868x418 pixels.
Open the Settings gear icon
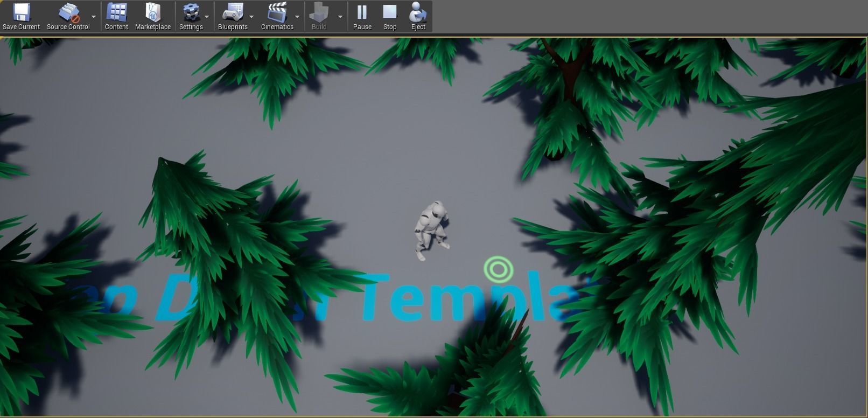[x=191, y=17]
